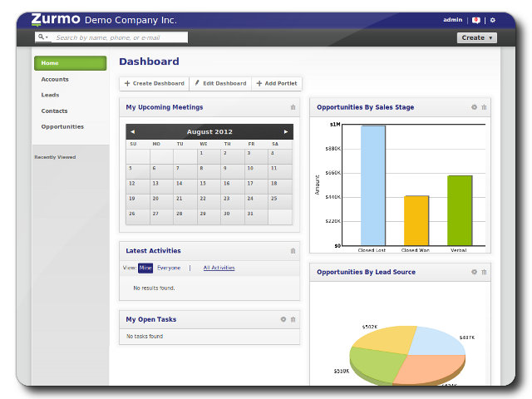Viewport: 532px width, 399px height.
Task: Open the All Activities link
Action: (x=219, y=268)
